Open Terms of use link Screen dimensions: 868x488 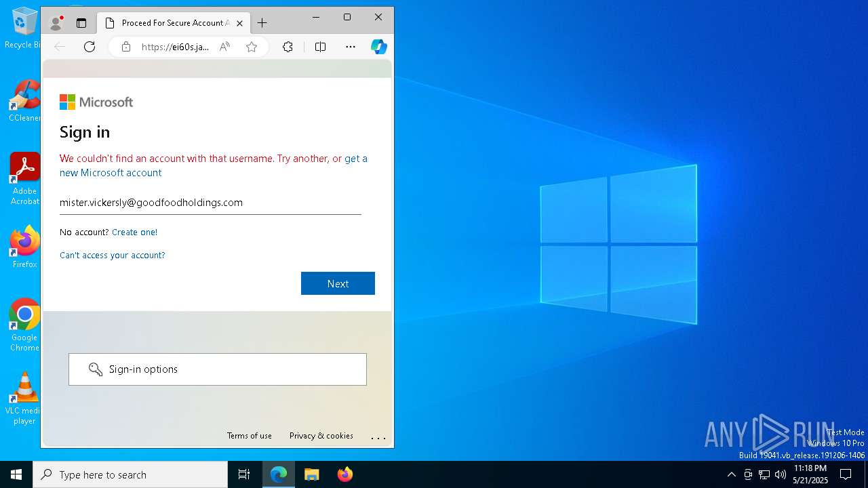[250, 436]
